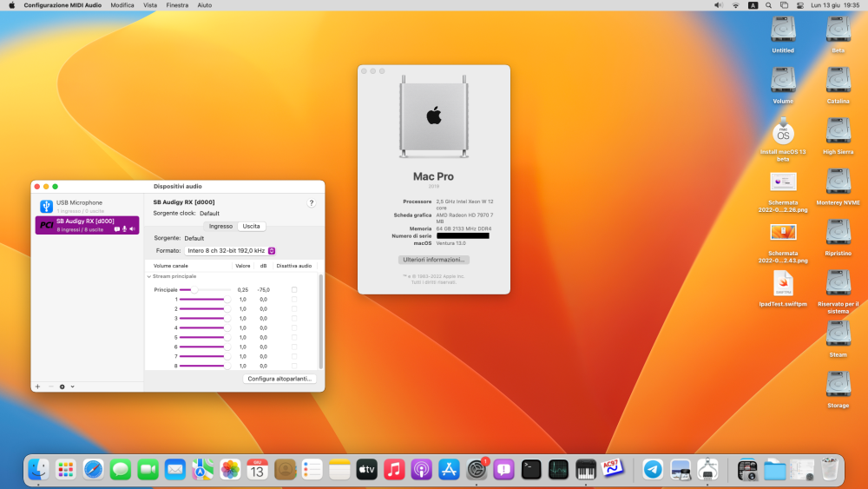Launch Safari from the Dock

(x=93, y=470)
